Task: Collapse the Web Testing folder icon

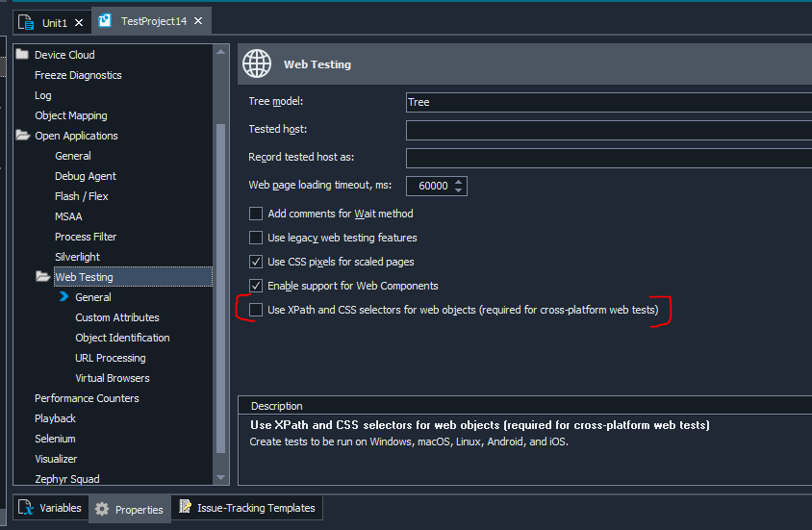Action: tap(43, 276)
